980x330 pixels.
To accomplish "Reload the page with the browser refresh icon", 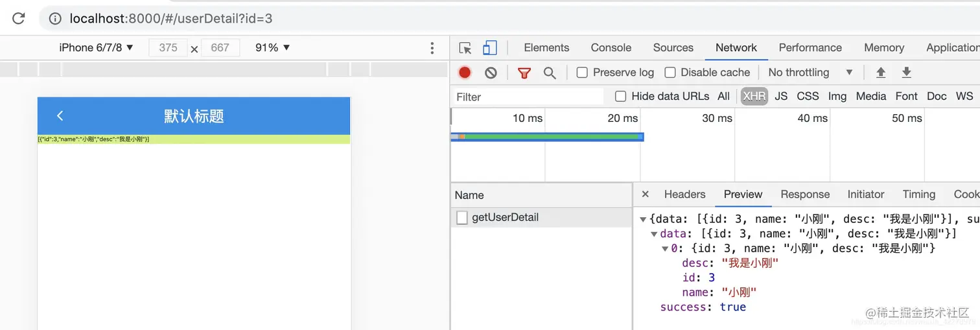I will pyautogui.click(x=18, y=18).
